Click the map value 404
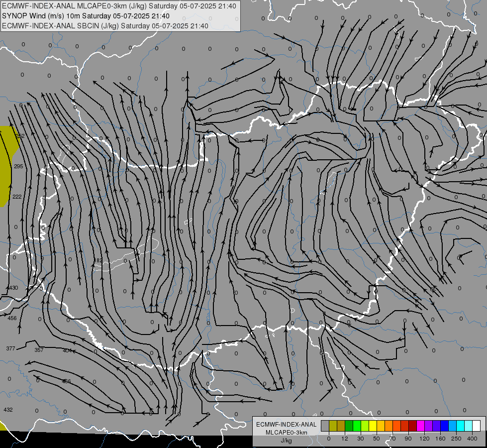The image size is (487, 448). [67, 351]
